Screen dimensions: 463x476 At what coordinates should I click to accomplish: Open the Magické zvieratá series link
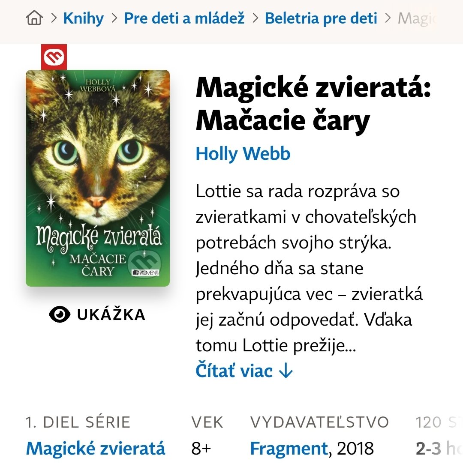pos(96,448)
